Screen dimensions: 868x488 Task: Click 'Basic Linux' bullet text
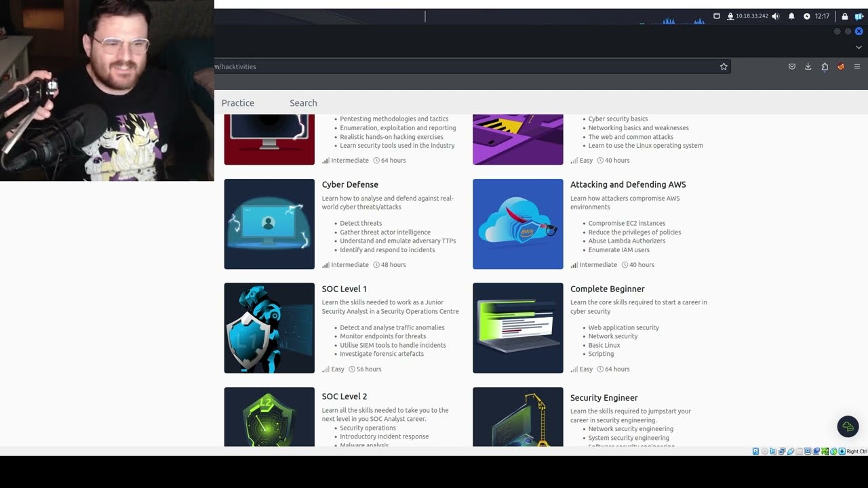tap(604, 345)
